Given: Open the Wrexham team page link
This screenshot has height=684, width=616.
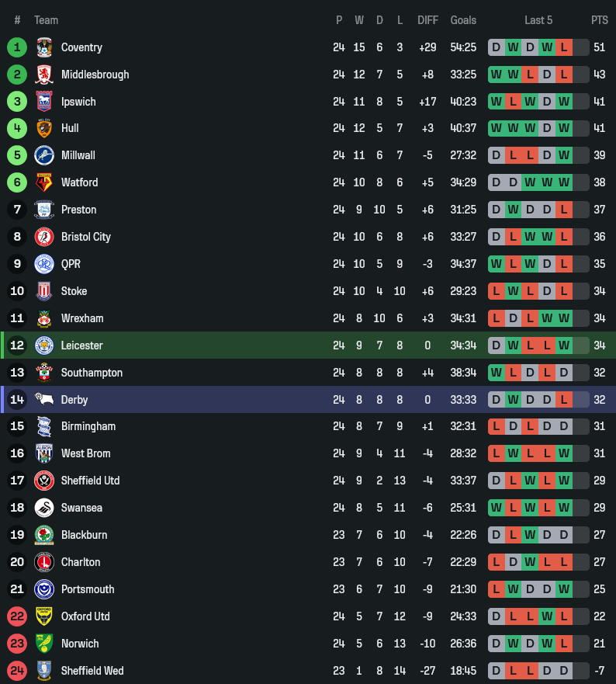Looking at the screenshot, I should 82,318.
